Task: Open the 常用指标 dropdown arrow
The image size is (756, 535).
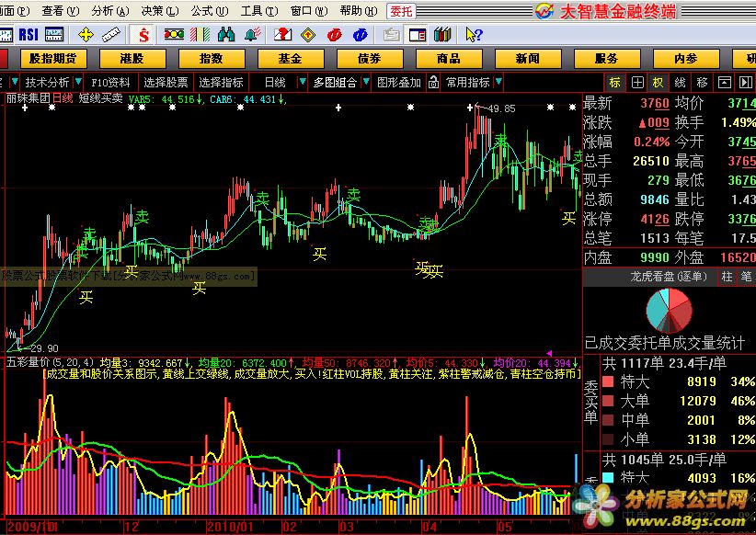Action: (498, 82)
